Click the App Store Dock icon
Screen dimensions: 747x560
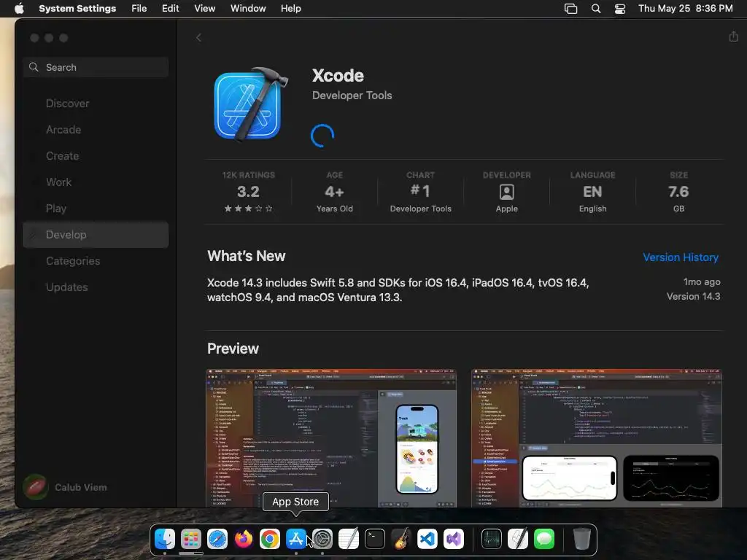coord(296,539)
